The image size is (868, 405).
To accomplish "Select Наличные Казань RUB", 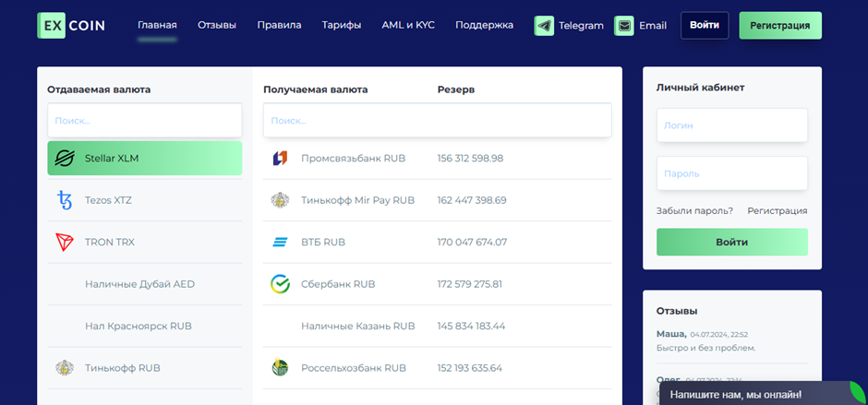I will 438,326.
